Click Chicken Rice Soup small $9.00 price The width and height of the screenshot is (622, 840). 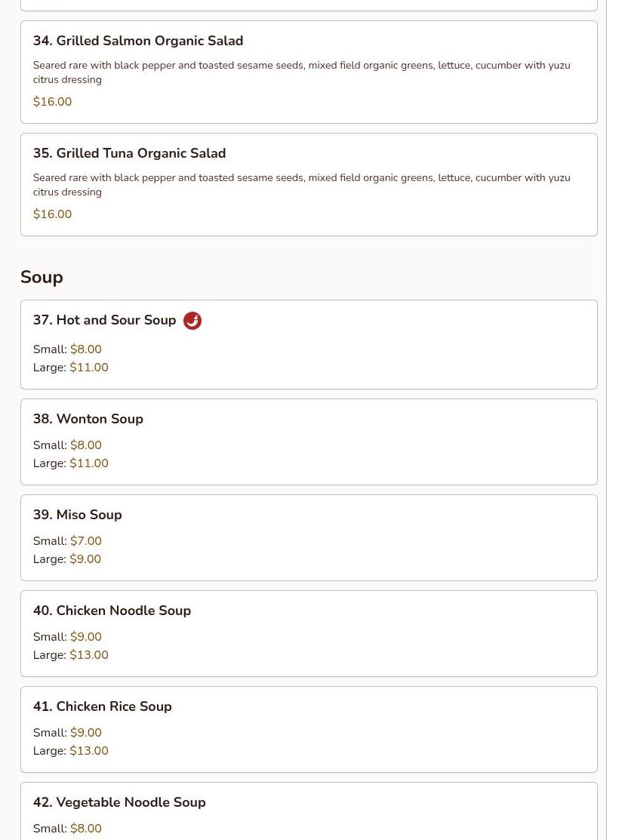[86, 733]
